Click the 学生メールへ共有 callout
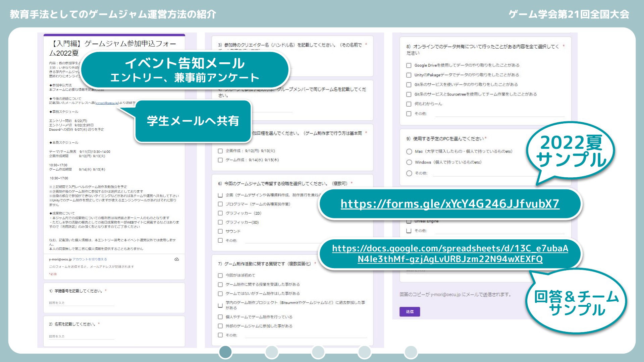This screenshot has width=644, height=362. click(x=193, y=121)
